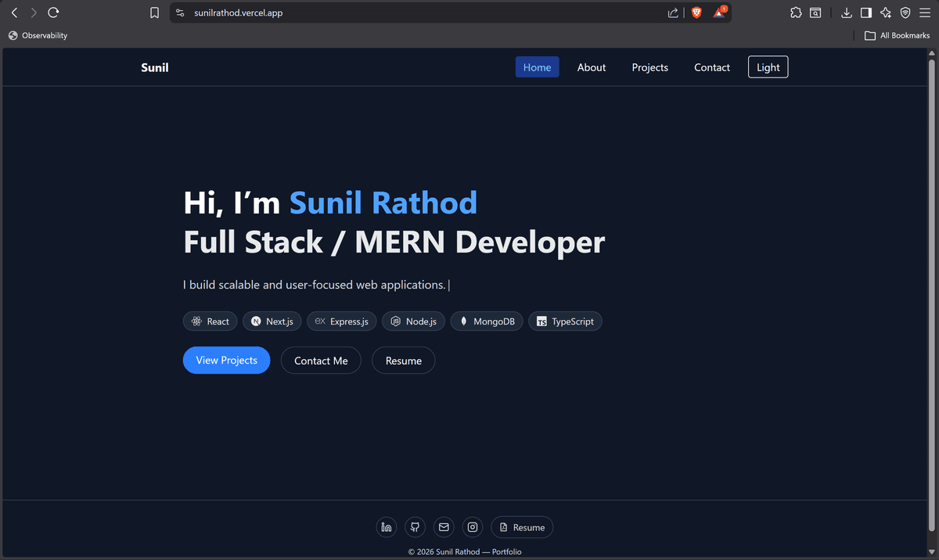The image size is (939, 560).
Task: Open the All Bookmarks folder
Action: (x=898, y=35)
